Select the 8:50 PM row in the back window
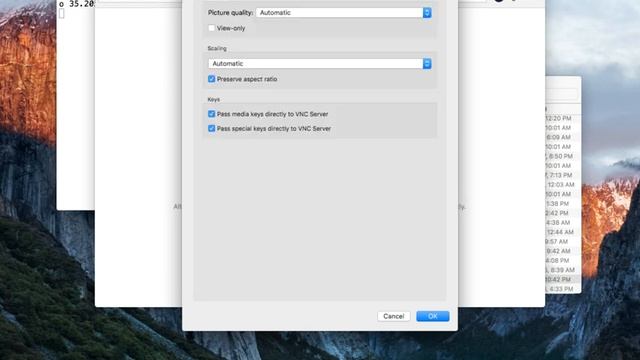The height and width of the screenshot is (360, 640). coord(563,156)
